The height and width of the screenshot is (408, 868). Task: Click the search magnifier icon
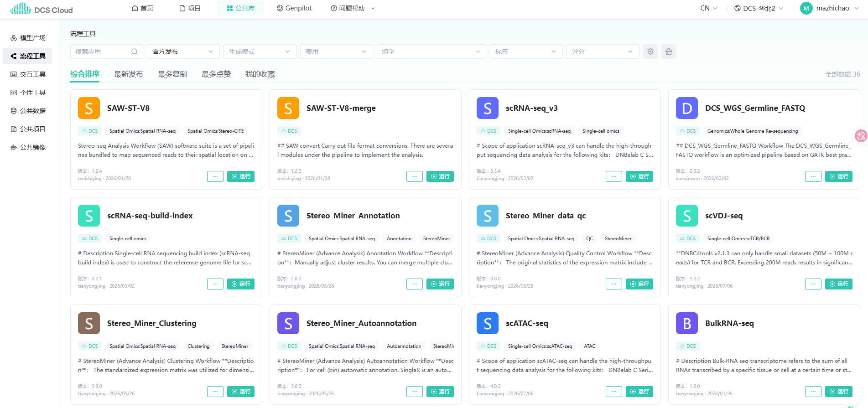tap(135, 52)
